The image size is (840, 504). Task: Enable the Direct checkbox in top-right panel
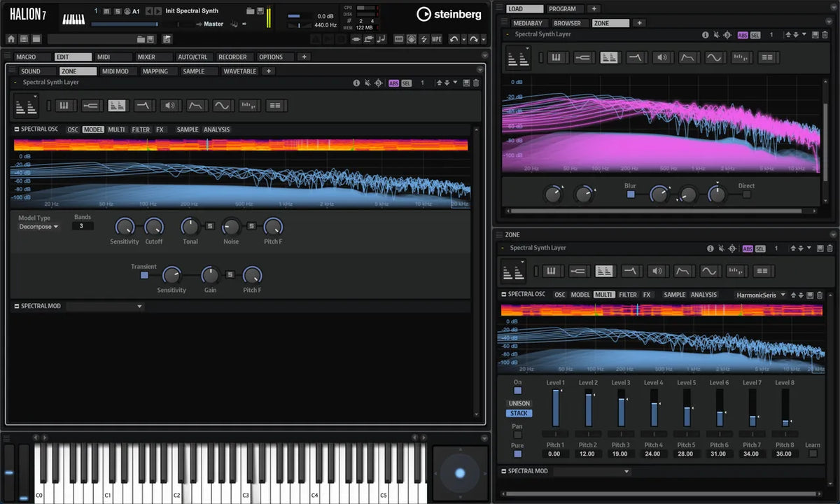[x=746, y=195]
